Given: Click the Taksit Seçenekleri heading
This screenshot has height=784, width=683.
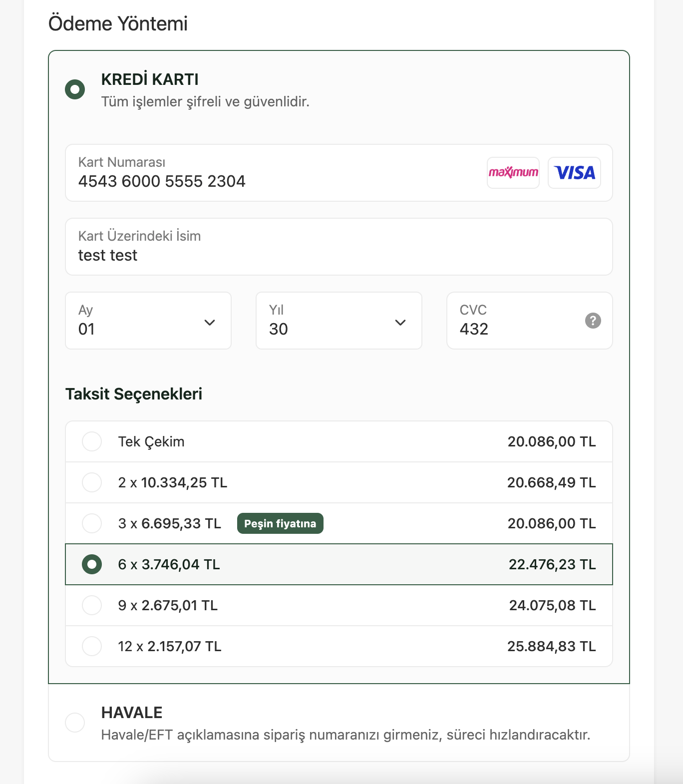Looking at the screenshot, I should [x=134, y=394].
